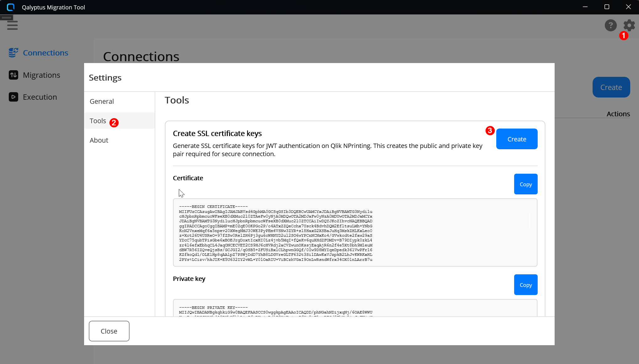Create SSL certificate keys for JWT authentication

[516, 139]
